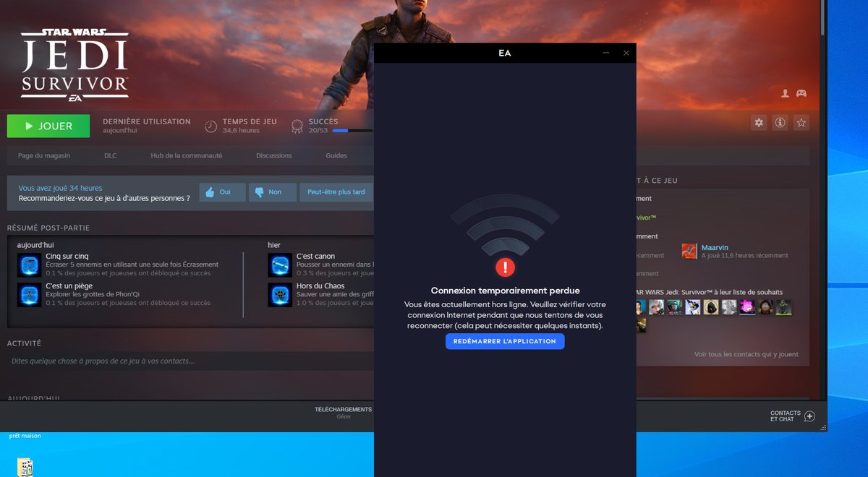Image resolution: width=868 pixels, height=477 pixels.
Task: Click the Vous avez joué 34 heures text
Action: tap(60, 188)
